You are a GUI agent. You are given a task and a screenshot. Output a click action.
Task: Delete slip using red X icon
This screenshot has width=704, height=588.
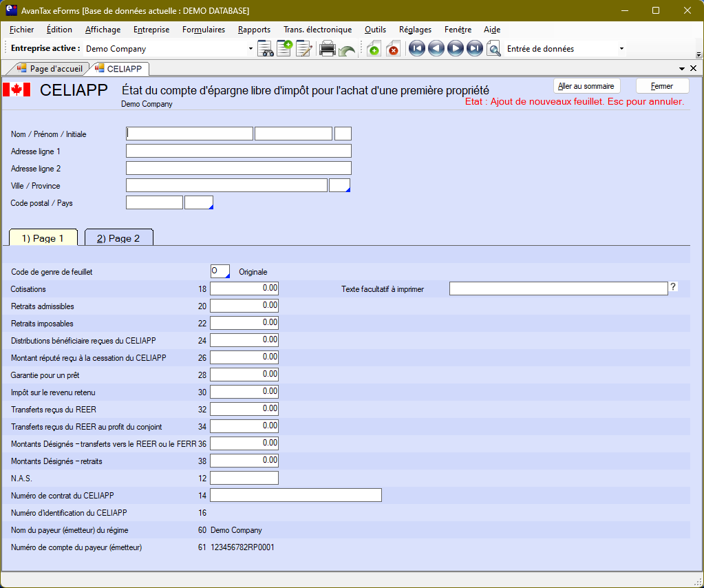point(392,49)
